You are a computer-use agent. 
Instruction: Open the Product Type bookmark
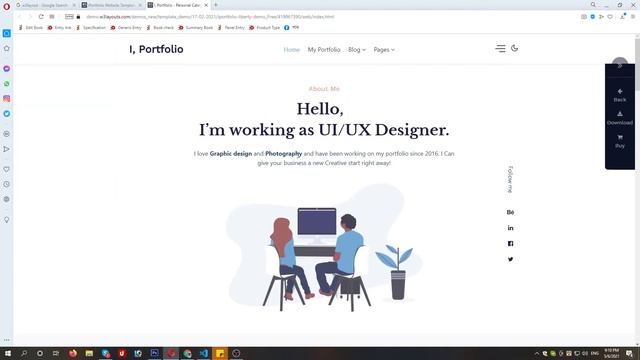[x=264, y=28]
